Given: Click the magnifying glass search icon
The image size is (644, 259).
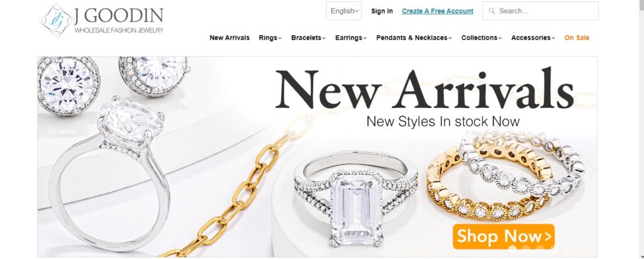Looking at the screenshot, I should [x=491, y=11].
